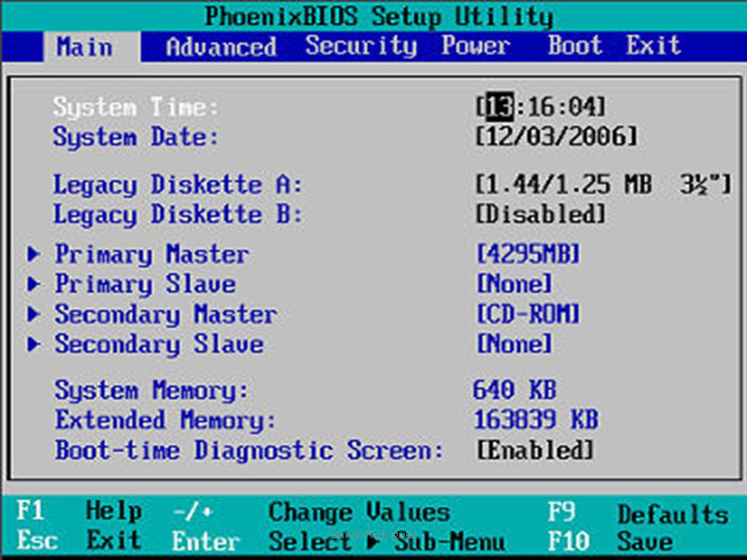The image size is (747, 560).
Task: Select the Legacy Diskette A label
Action: click(177, 184)
